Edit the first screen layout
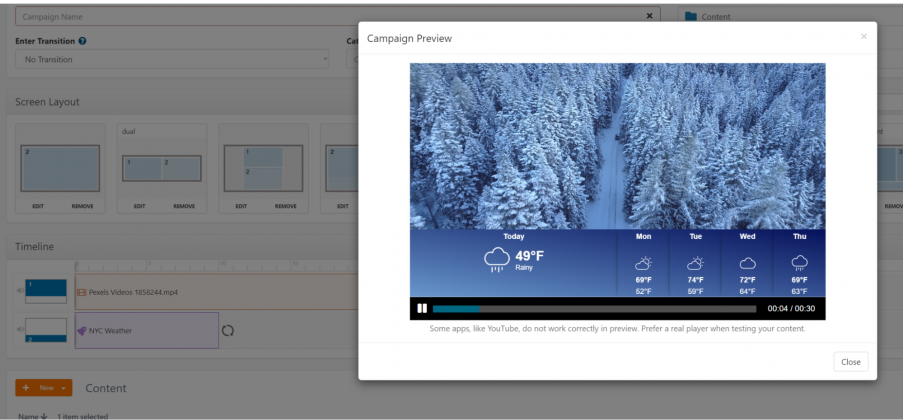Image resolution: width=903 pixels, height=420 pixels. [x=38, y=206]
